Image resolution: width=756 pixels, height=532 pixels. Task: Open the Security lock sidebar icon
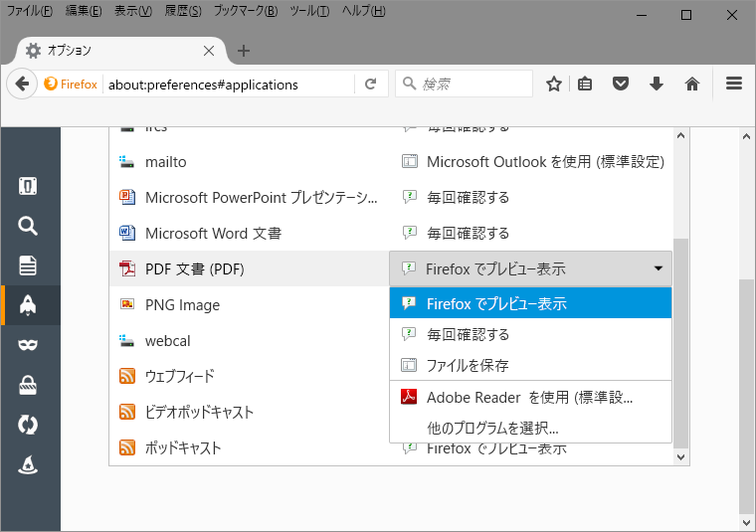click(x=28, y=385)
